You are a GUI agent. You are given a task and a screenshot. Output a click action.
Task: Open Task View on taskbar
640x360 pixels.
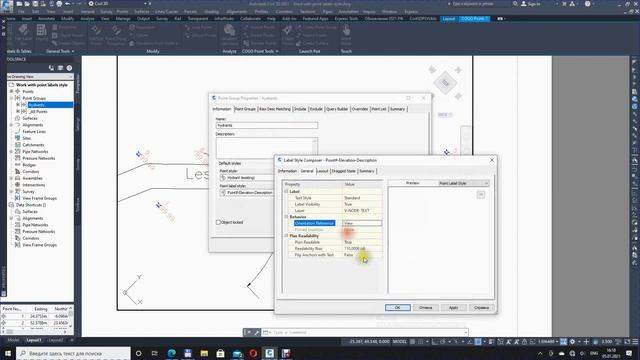pos(155,353)
